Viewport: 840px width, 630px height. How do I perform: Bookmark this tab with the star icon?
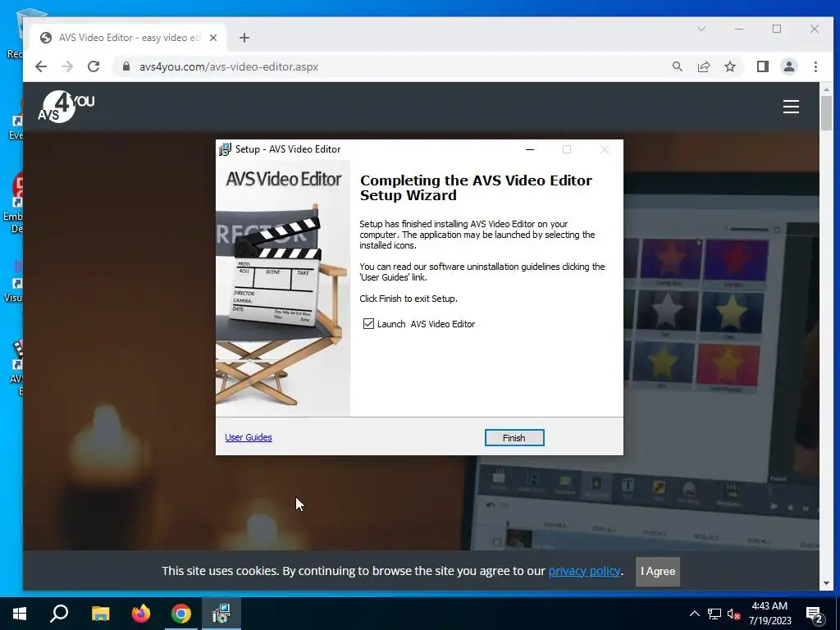[729, 66]
